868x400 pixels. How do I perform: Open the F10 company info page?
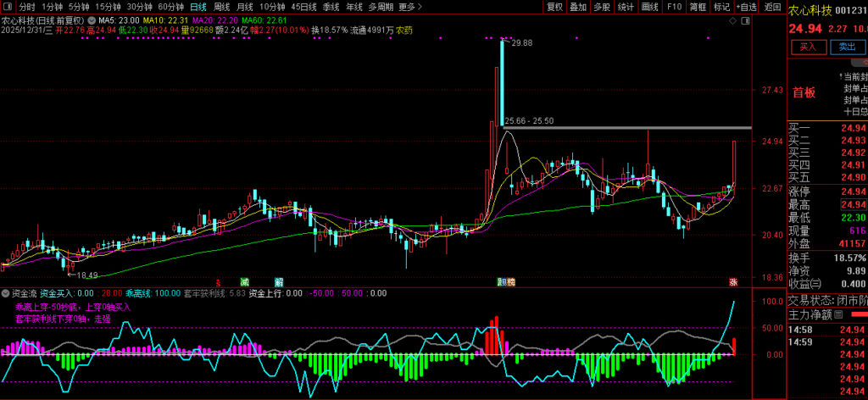674,7
